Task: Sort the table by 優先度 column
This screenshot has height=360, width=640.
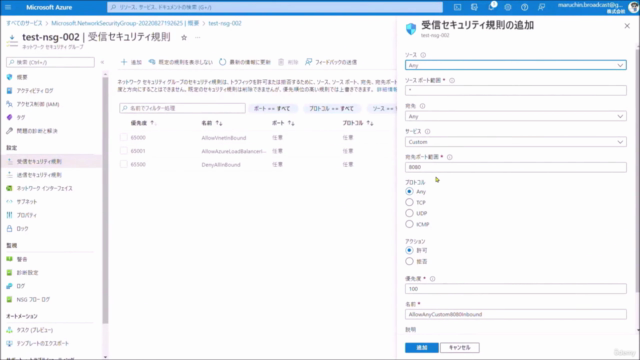Action: 143,123
